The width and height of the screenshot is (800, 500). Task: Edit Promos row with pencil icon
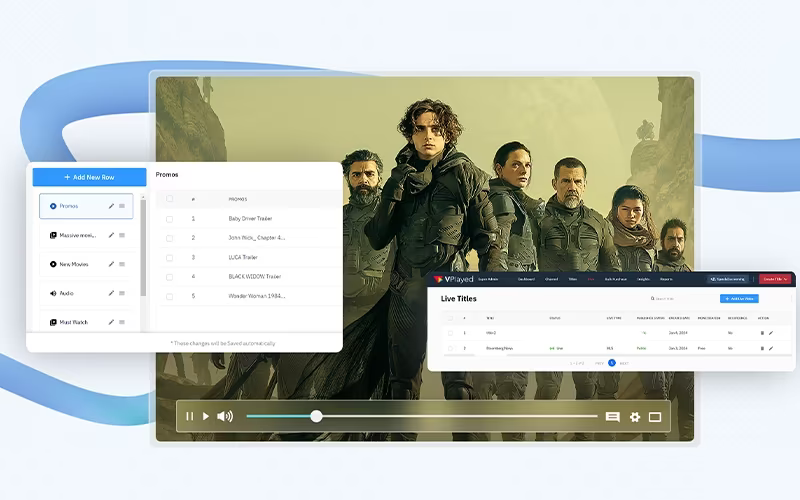111,206
